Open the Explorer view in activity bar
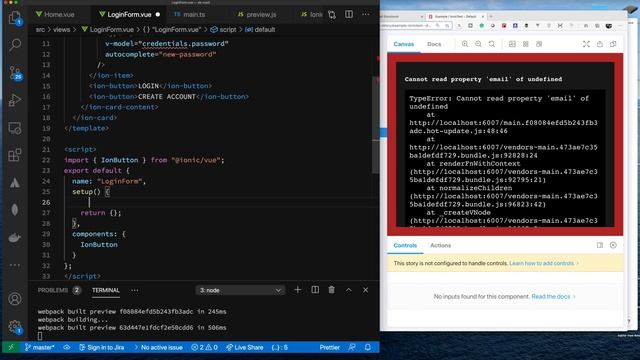The width and height of the screenshot is (640, 360). pos(15,18)
